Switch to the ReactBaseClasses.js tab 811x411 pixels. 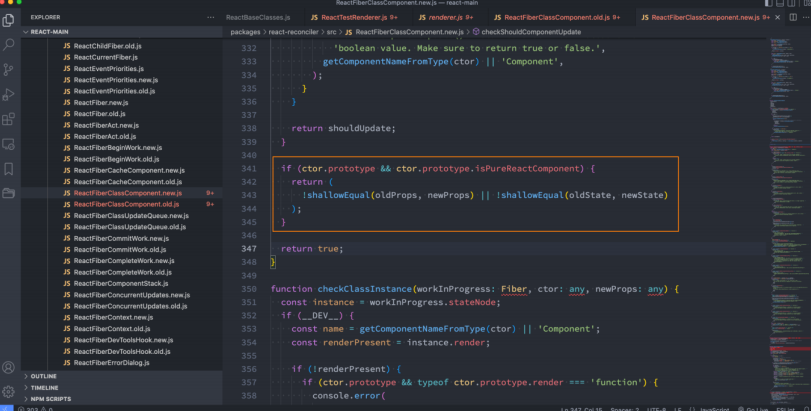point(258,17)
